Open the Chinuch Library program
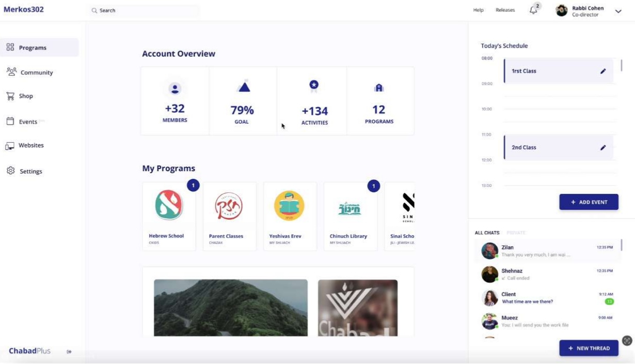The width and height of the screenshot is (635, 364). coord(350,217)
